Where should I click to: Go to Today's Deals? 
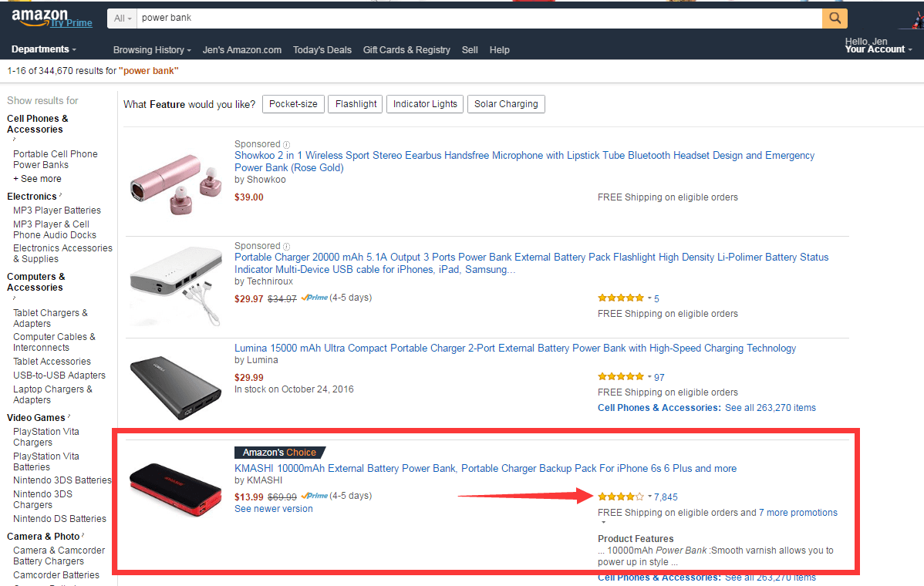pos(322,50)
